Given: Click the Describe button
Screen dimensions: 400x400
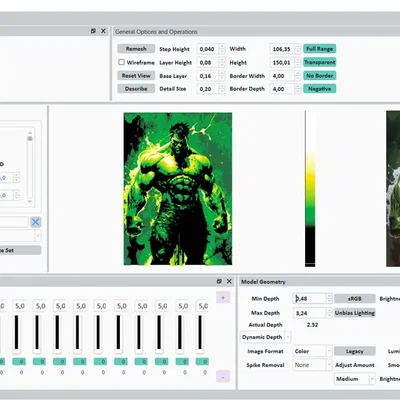Looking at the screenshot, I should [136, 89].
